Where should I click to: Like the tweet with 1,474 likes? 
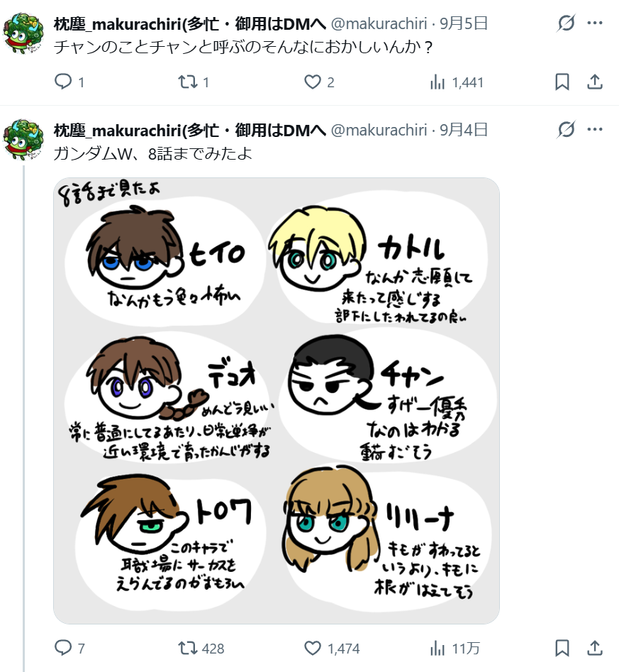332,648
